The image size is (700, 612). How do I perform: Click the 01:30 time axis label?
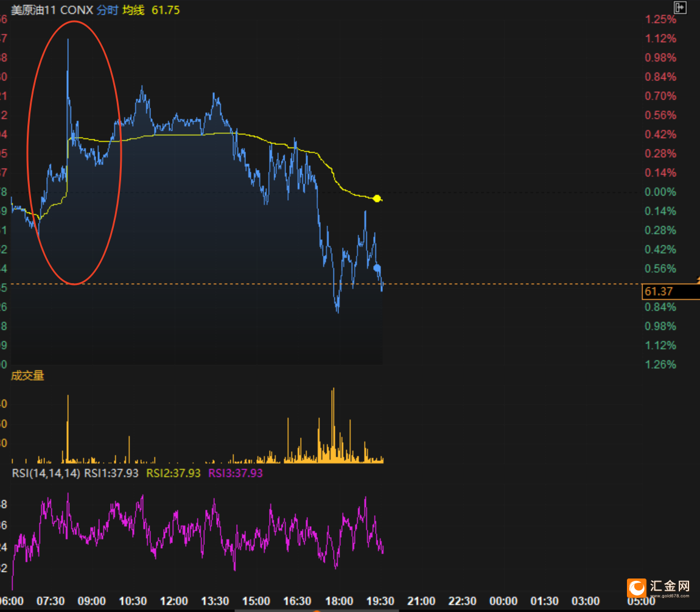point(544,601)
